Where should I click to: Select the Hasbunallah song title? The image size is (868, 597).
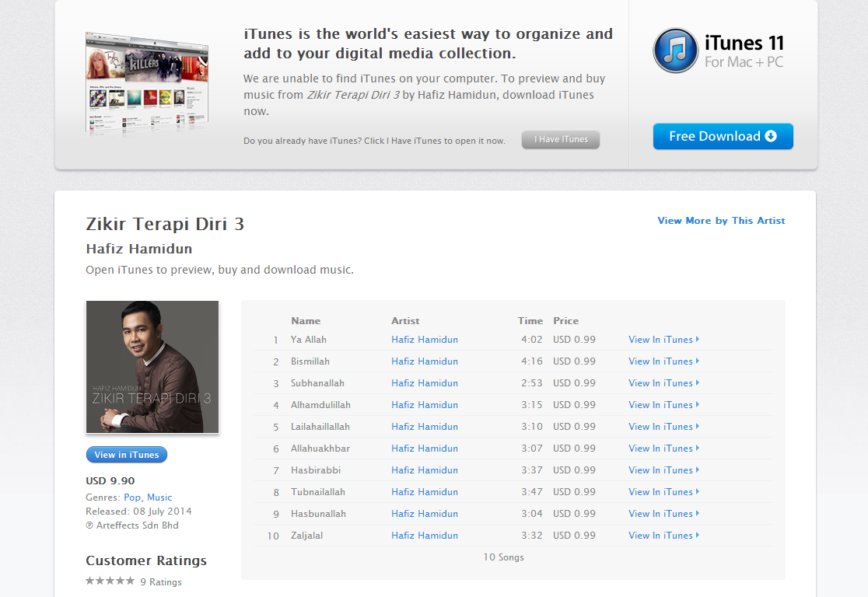pyautogui.click(x=318, y=514)
